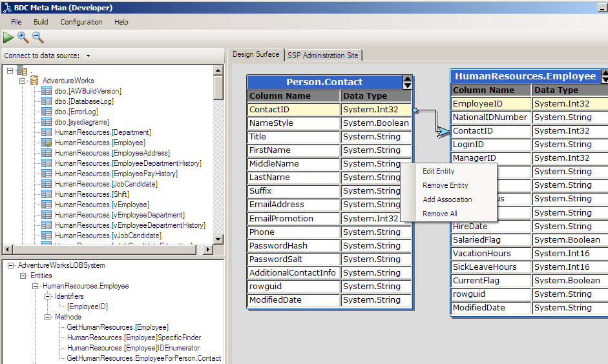Image resolution: width=608 pixels, height=364 pixels.
Task: Choose Remove Entity in context menu
Action: [445, 185]
